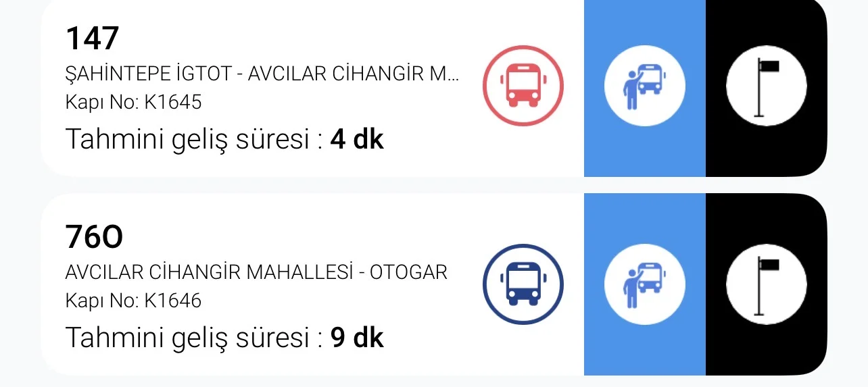Image resolution: width=868 pixels, height=387 pixels.
Task: Click the Kapı No: K1645 text
Action: pyautogui.click(x=133, y=102)
